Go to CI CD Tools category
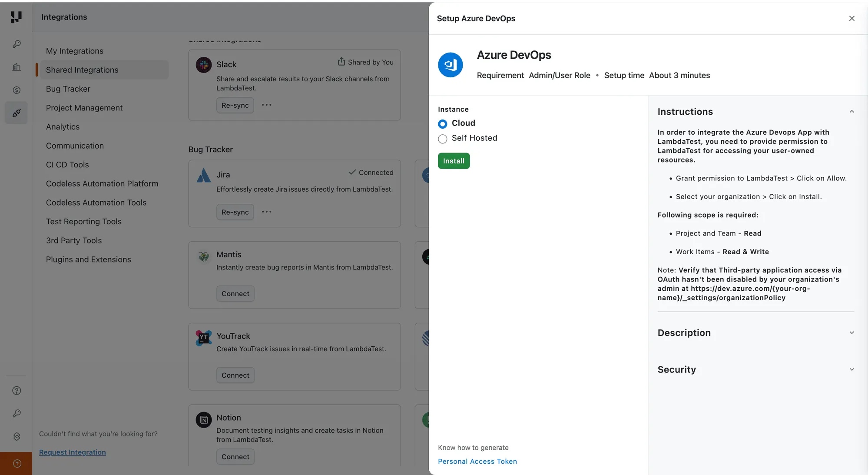Screen dimensions: 868x475 [67, 165]
